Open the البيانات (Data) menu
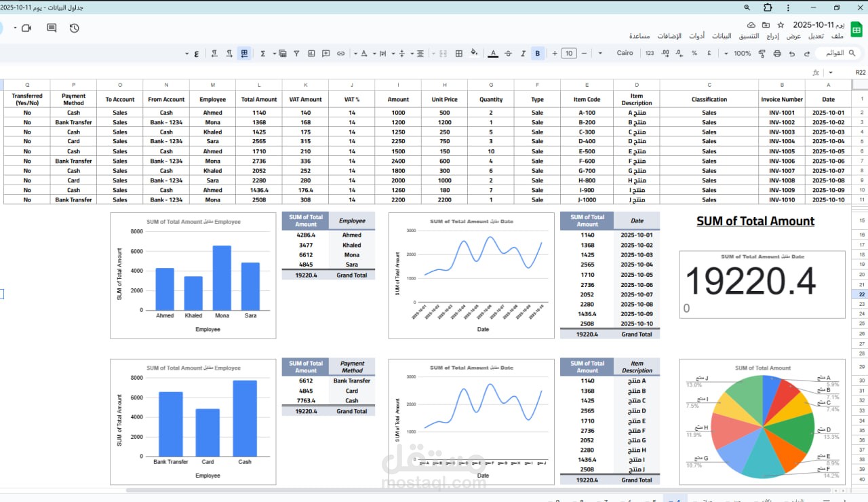This screenshot has width=868, height=502. [x=721, y=36]
